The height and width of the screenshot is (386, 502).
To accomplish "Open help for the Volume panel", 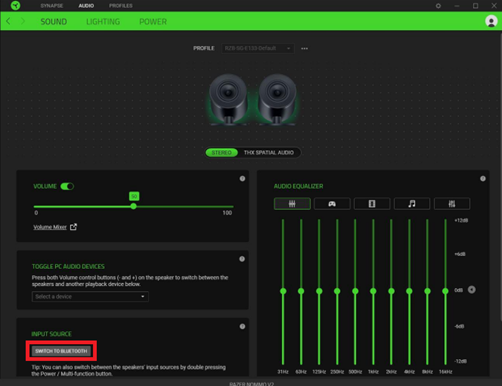I will [242, 179].
